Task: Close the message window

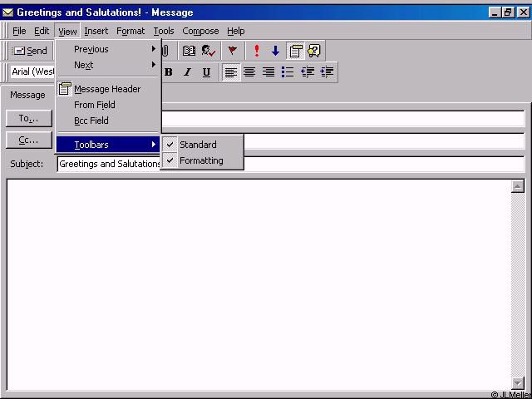Action: (x=523, y=12)
